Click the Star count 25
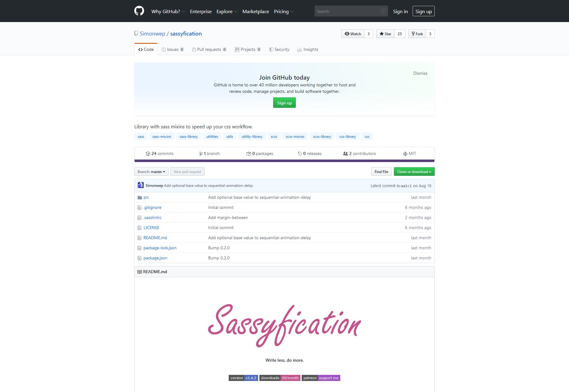The image size is (569, 392). pos(400,34)
